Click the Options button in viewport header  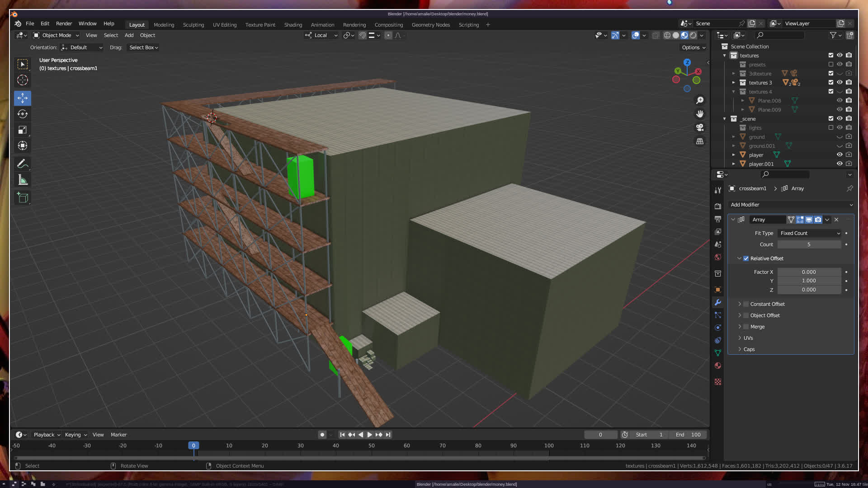pos(693,47)
